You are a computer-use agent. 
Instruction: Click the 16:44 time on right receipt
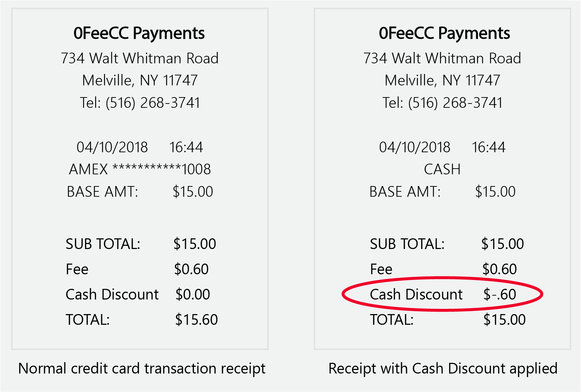pos(488,147)
